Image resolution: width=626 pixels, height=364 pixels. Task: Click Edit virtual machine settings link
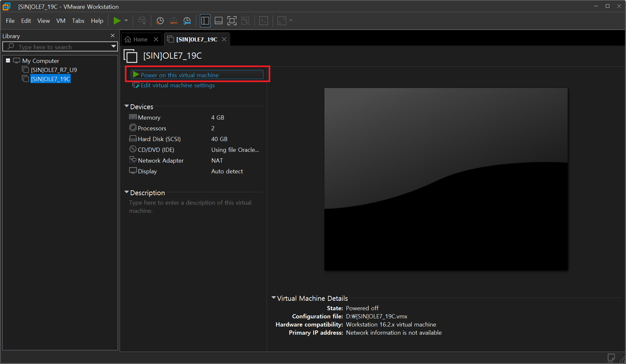click(178, 85)
